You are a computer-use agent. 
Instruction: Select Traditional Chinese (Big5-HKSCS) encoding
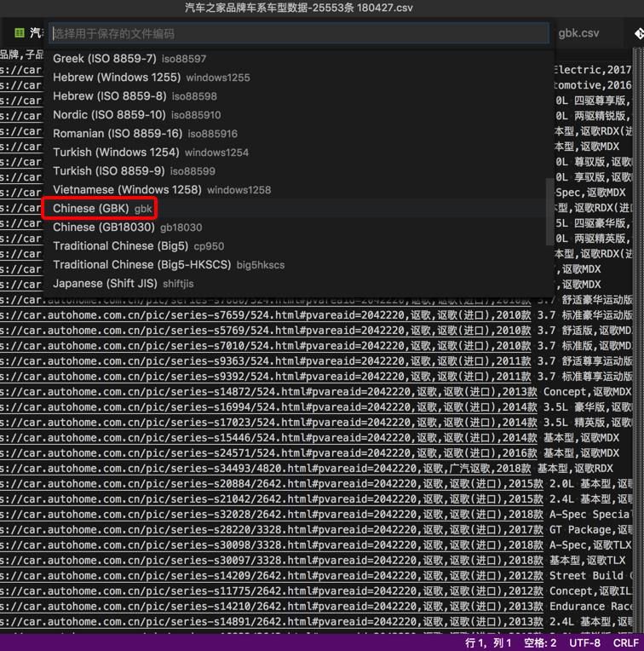(299, 264)
